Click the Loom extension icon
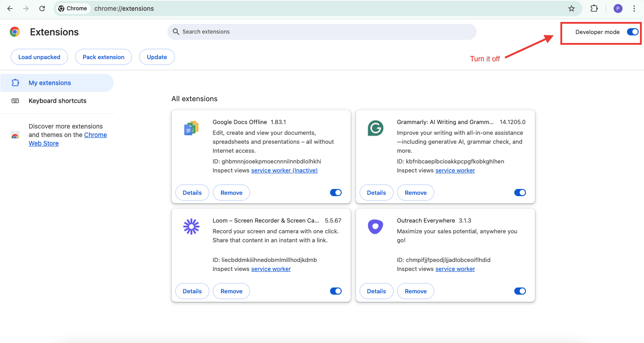The image size is (644, 343). 191,227
